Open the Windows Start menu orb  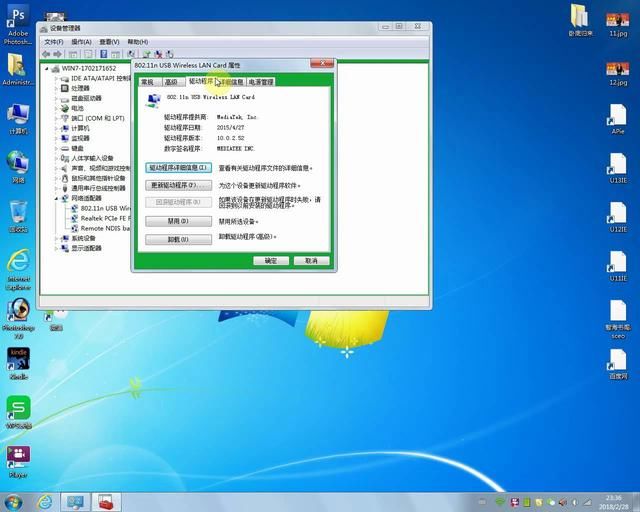pyautogui.click(x=14, y=501)
